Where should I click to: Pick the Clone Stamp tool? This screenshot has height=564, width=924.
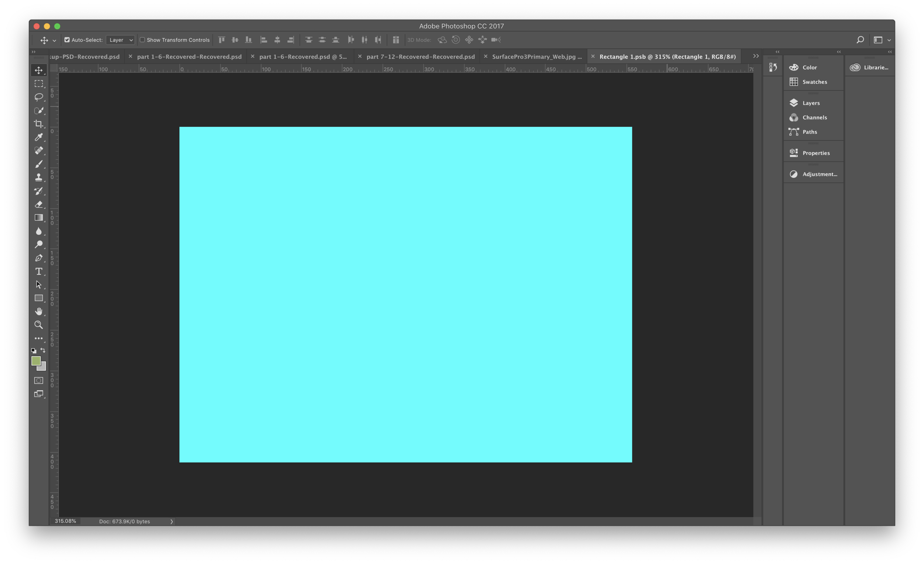pos(39,177)
